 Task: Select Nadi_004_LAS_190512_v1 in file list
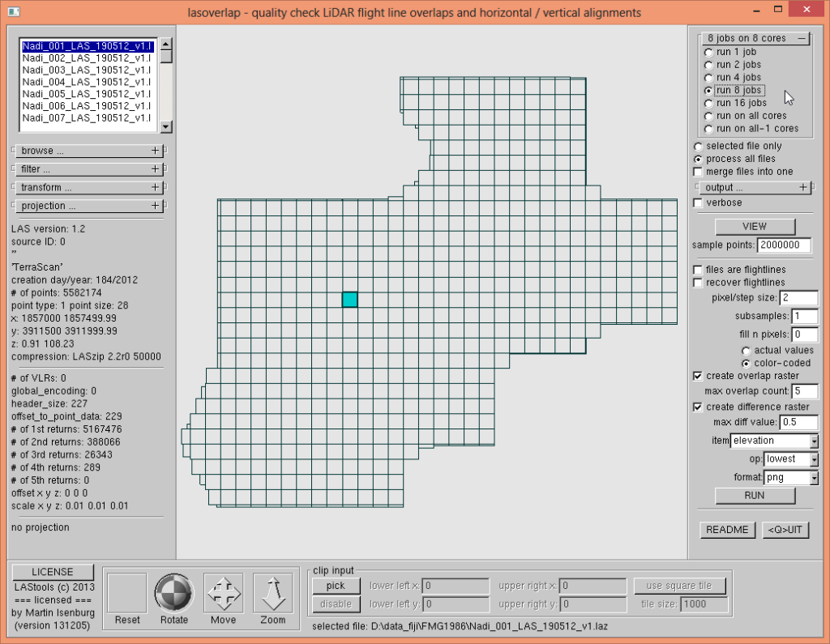[x=88, y=82]
